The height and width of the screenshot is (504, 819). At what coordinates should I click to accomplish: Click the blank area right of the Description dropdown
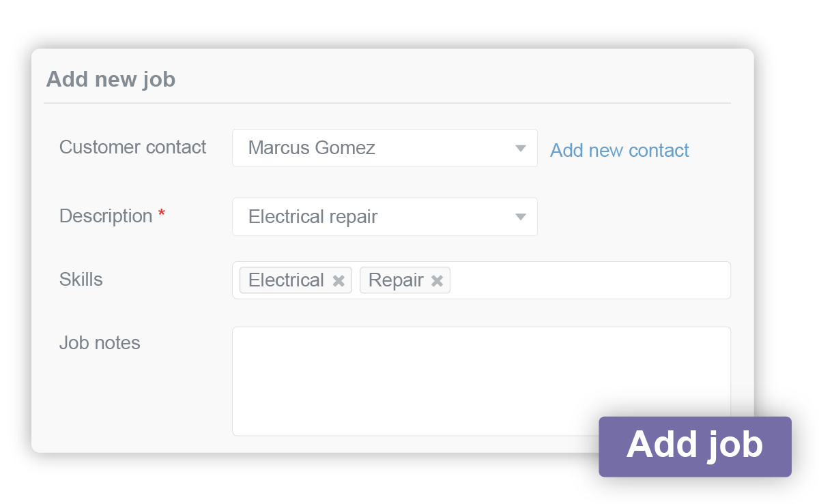pos(635,218)
